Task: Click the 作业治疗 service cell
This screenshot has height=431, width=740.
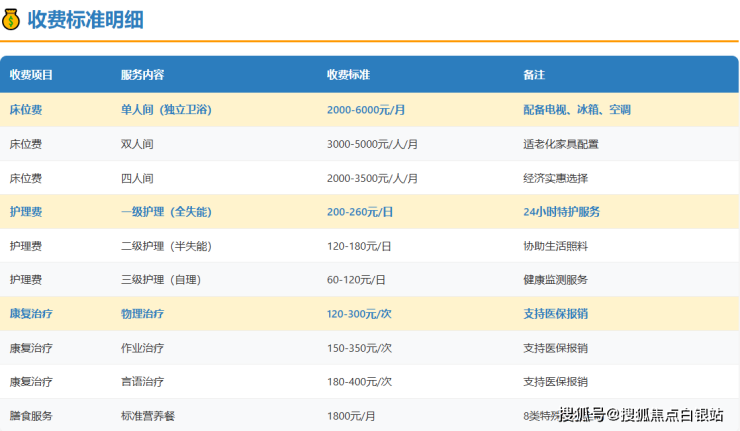Action: [142, 348]
